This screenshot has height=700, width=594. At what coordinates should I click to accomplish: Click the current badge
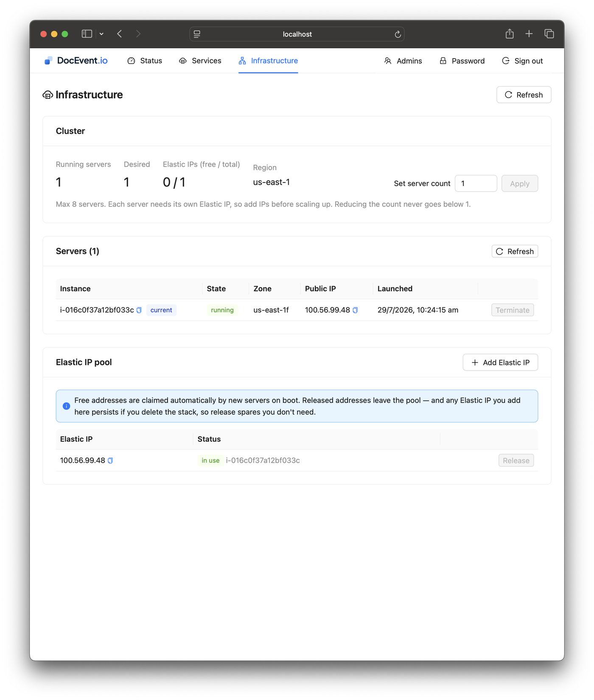(x=161, y=310)
